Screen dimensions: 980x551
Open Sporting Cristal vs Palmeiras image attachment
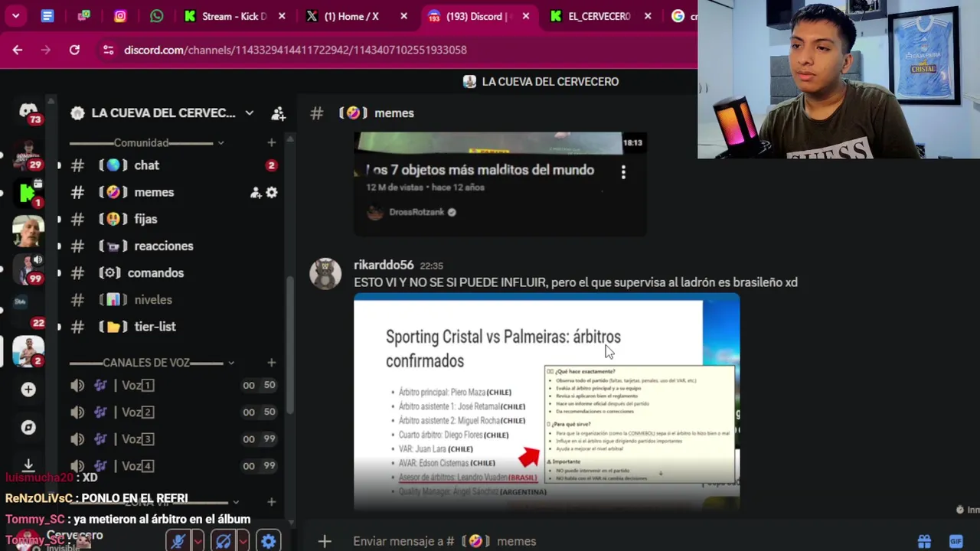point(547,402)
